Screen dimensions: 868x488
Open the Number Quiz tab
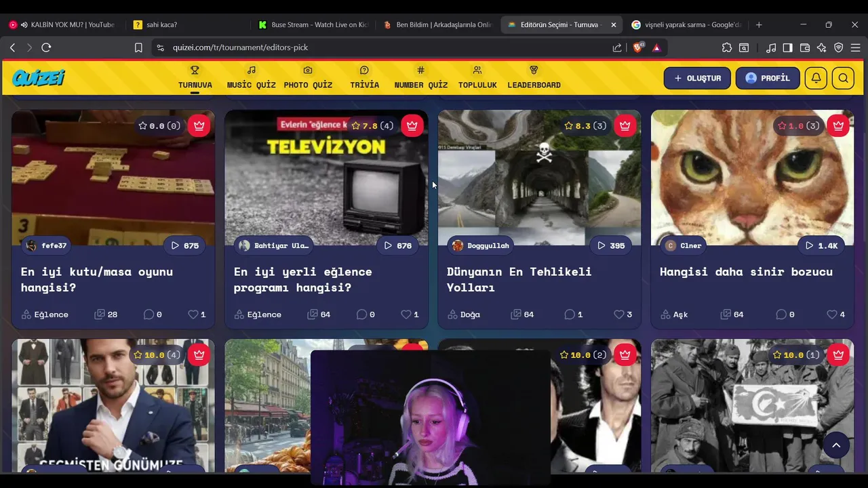[420, 78]
